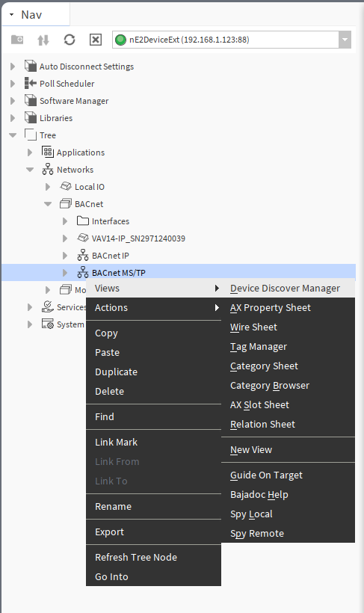The width and height of the screenshot is (364, 613).
Task: Expand the BACnet IP node
Action: click(65, 256)
